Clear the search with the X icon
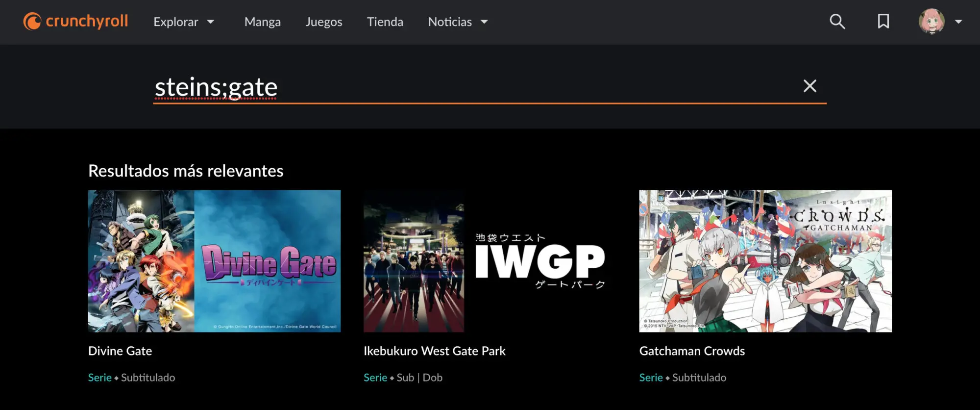 (810, 86)
